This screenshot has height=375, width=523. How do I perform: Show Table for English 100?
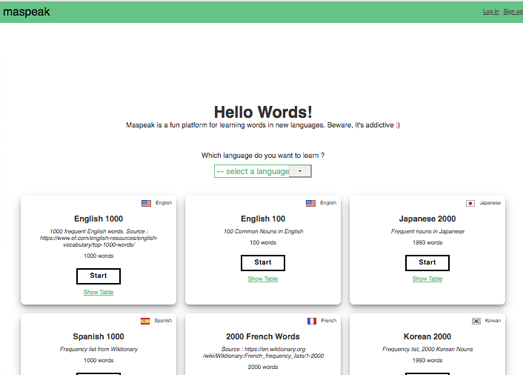[x=263, y=279]
